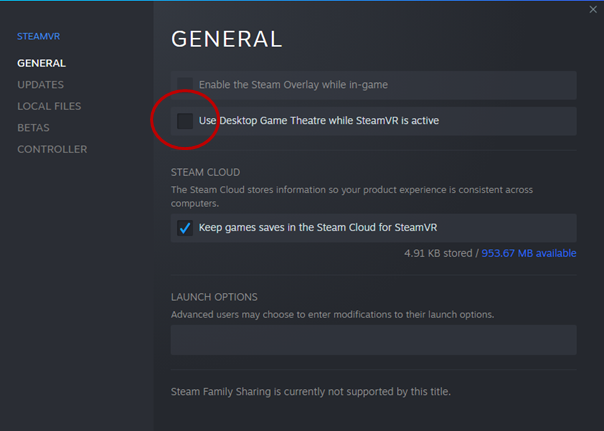Screen dimensions: 604x431
Task: Click the 'Enable the Steam Overlay' label text
Action: tap(293, 85)
